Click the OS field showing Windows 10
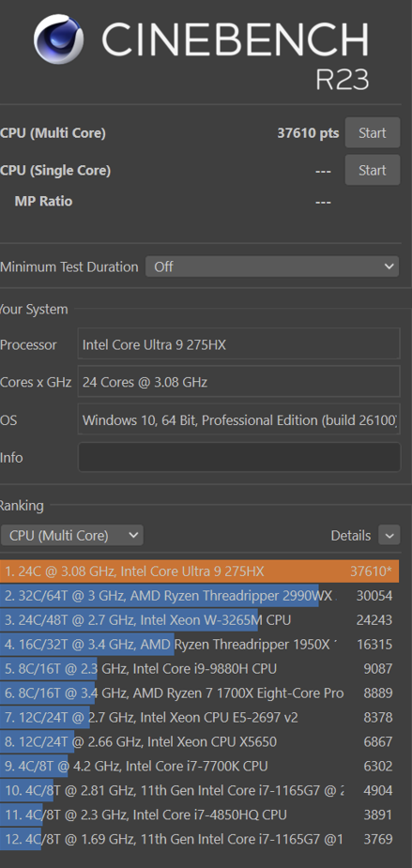This screenshot has width=412, height=868. (239, 419)
